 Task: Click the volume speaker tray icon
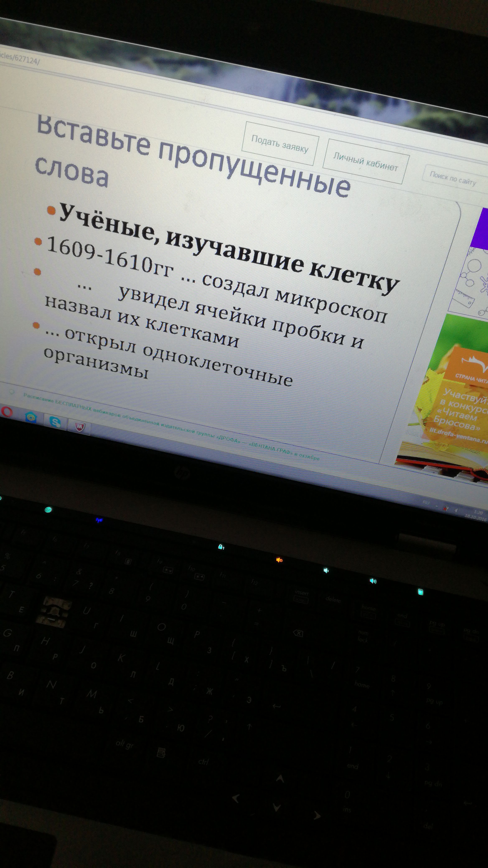[x=456, y=511]
